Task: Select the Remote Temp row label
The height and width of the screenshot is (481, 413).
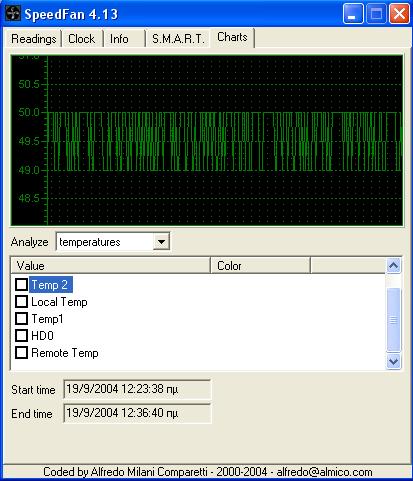Action: point(65,353)
